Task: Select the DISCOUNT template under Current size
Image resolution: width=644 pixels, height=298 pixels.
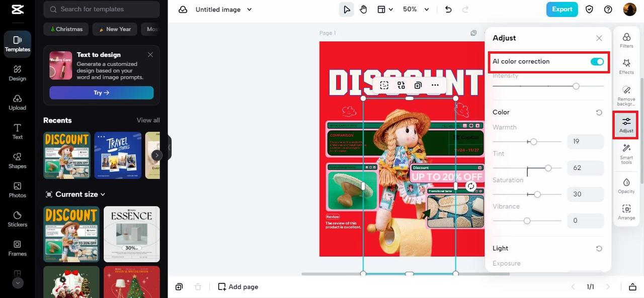Action: click(71, 234)
